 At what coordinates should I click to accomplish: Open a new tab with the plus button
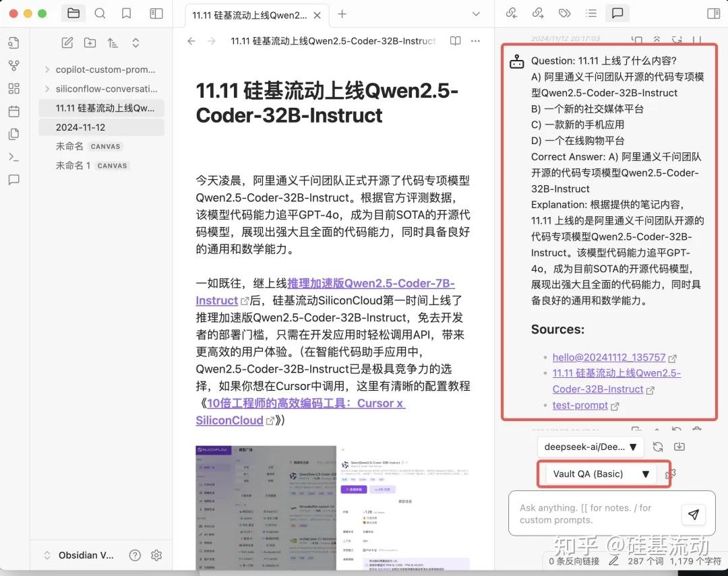click(x=342, y=14)
